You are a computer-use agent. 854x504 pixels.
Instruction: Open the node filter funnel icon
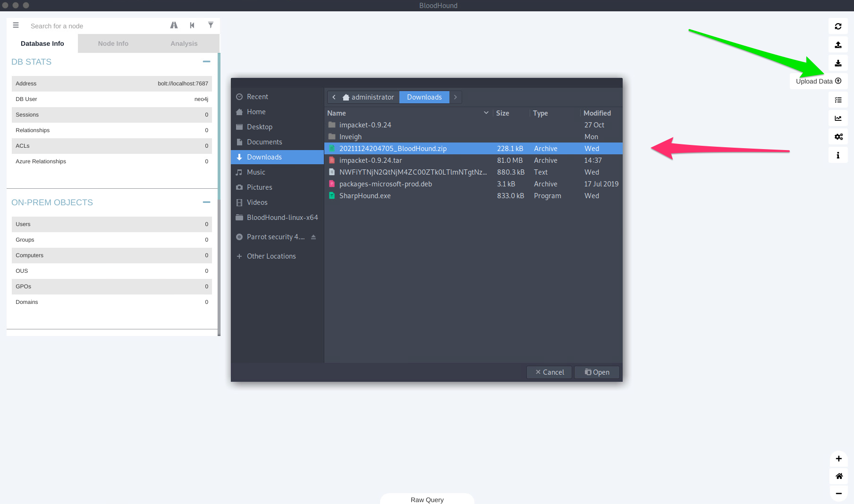211,25
